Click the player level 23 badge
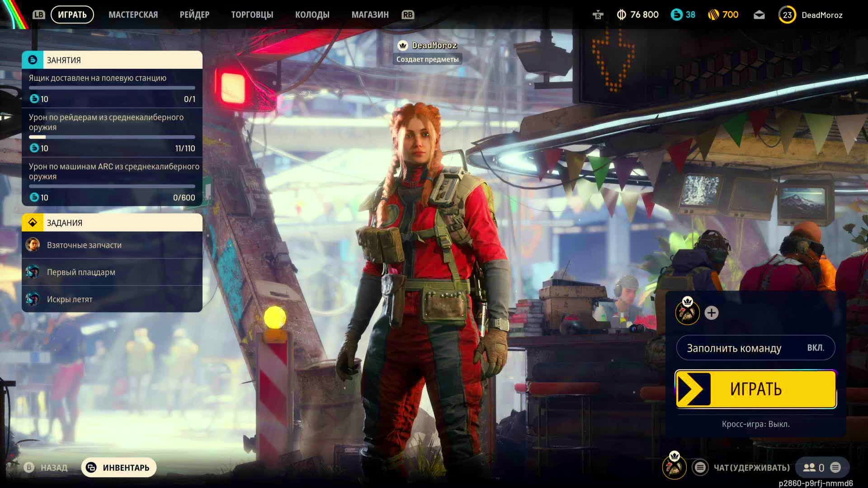The height and width of the screenshot is (488, 868). (787, 15)
